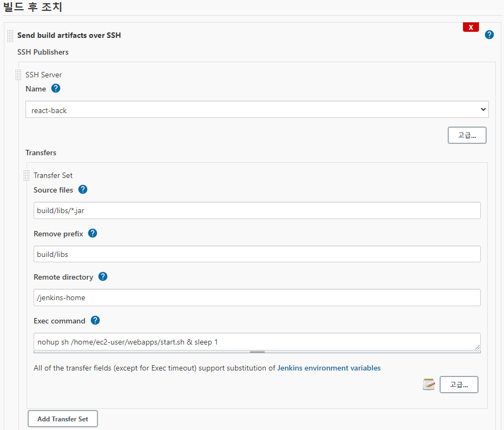The image size is (504, 430).
Task: Open the react-back SSH server dropdown
Action: click(257, 109)
